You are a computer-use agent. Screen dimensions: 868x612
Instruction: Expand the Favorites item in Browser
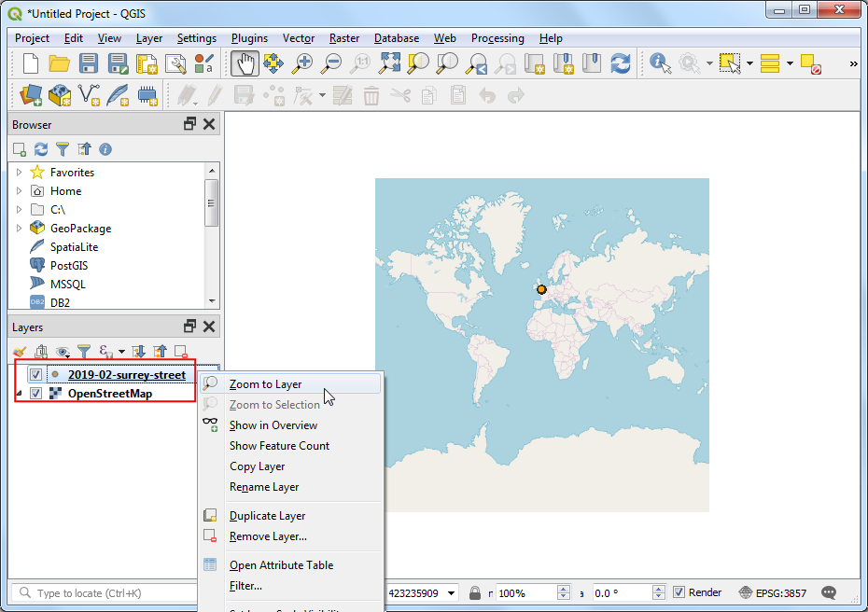coord(19,173)
